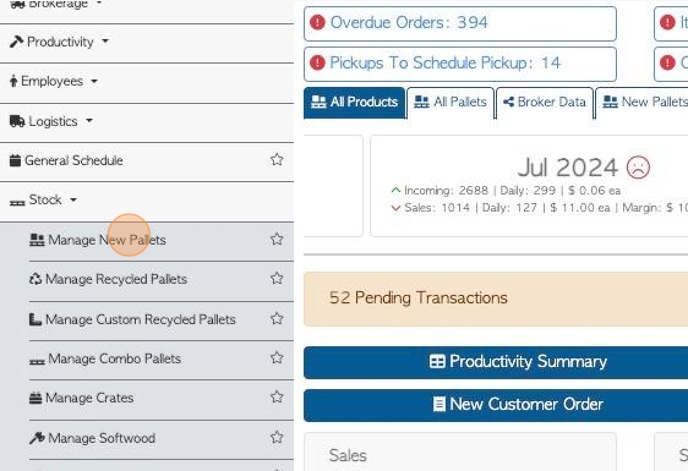Click the General Schedule calendar icon

tap(15, 160)
